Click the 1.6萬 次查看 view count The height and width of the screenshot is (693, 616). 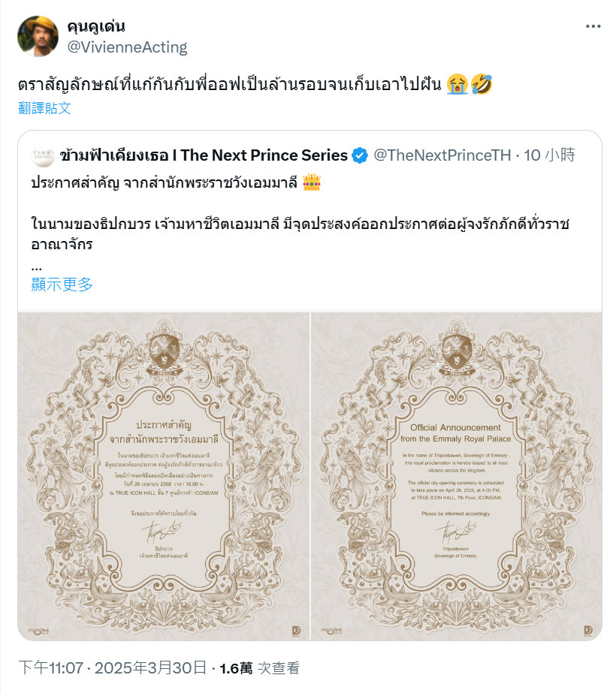pyautogui.click(x=260, y=667)
